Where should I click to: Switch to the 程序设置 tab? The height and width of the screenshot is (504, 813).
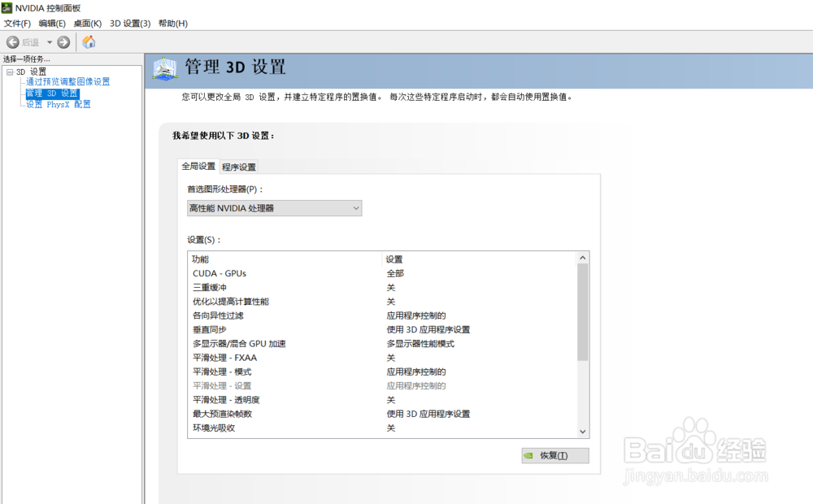(237, 166)
